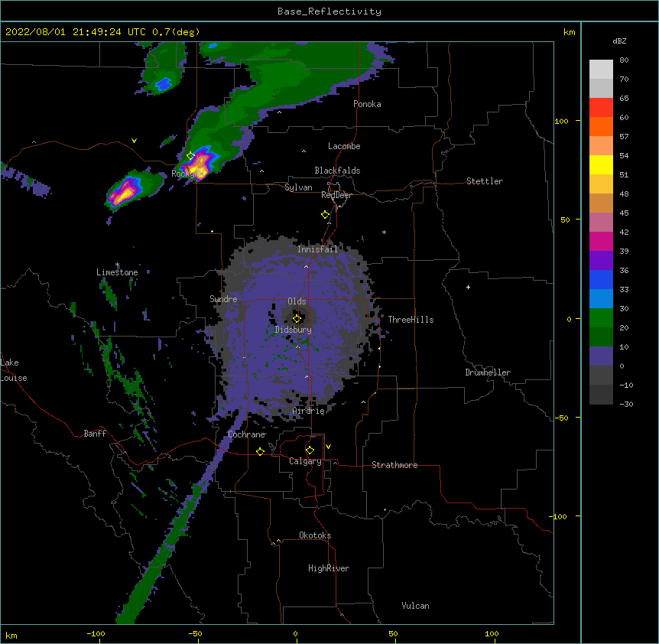Screen dimensions: 659x644
Task: Click the Vulcan label
Action: pyautogui.click(x=415, y=606)
